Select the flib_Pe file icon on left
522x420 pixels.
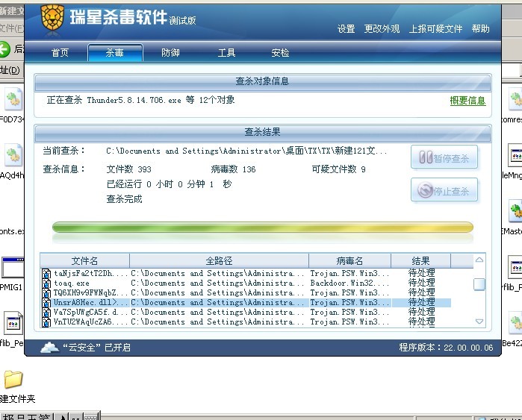tap(13, 323)
